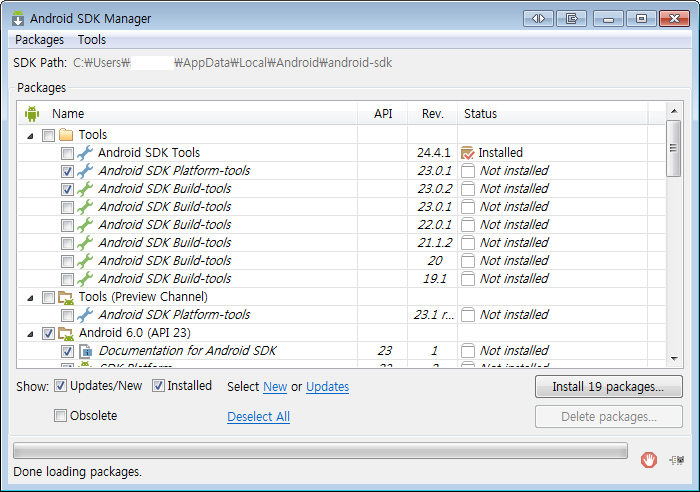Click the Delete packages button
This screenshot has width=700, height=492.
coord(608,417)
